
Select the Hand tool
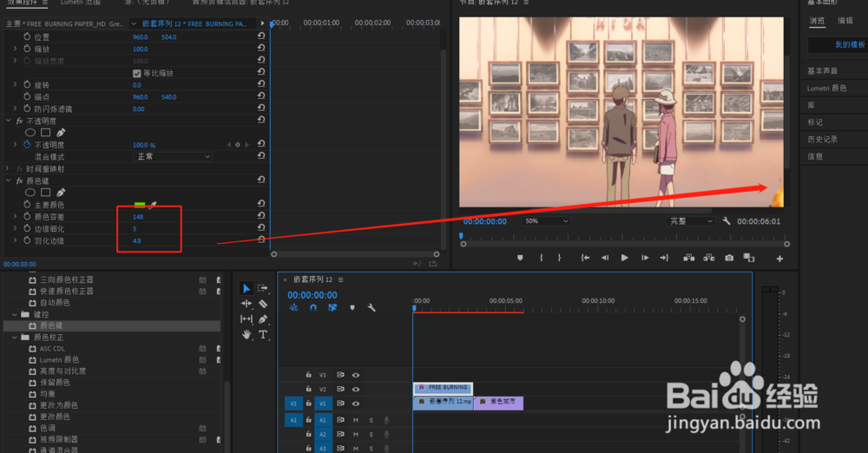coord(247,334)
